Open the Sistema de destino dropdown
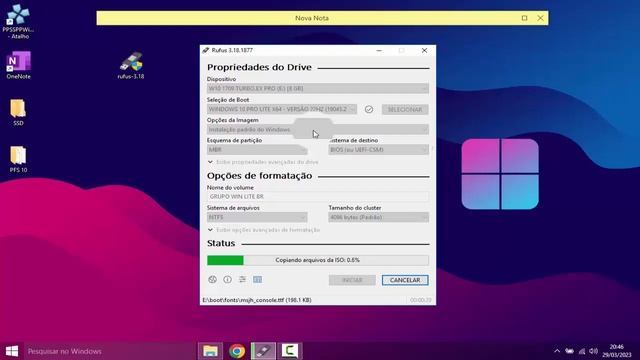The height and width of the screenshot is (360, 640). (378, 150)
